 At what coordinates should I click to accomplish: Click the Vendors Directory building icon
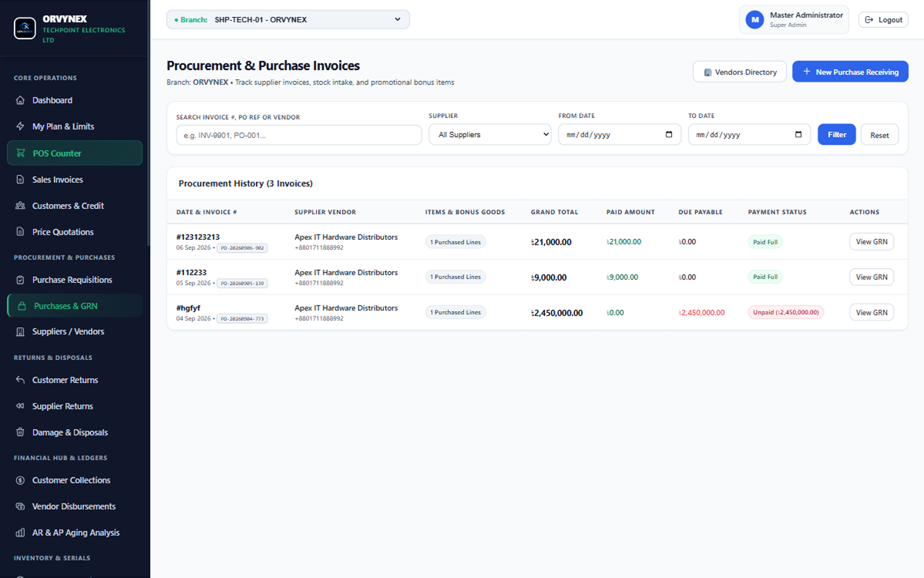coord(707,72)
